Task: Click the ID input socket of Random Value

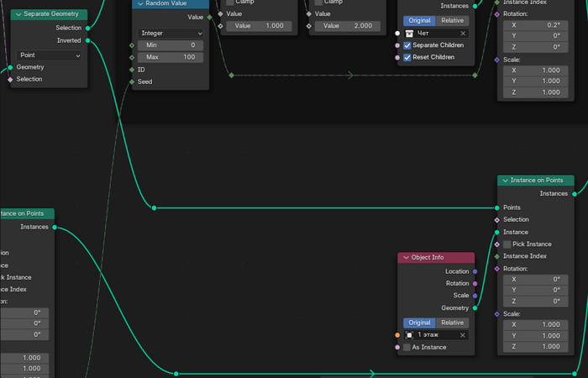Action: tap(132, 70)
